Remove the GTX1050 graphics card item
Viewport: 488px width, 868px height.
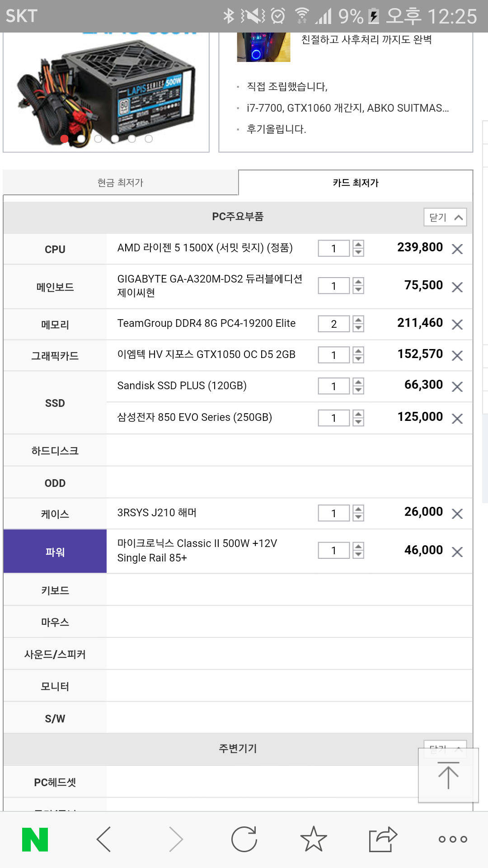457,356
